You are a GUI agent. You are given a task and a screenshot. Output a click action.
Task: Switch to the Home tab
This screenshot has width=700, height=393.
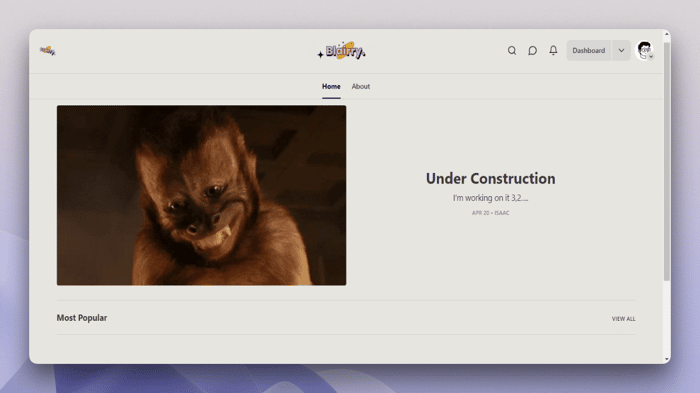[x=331, y=87]
